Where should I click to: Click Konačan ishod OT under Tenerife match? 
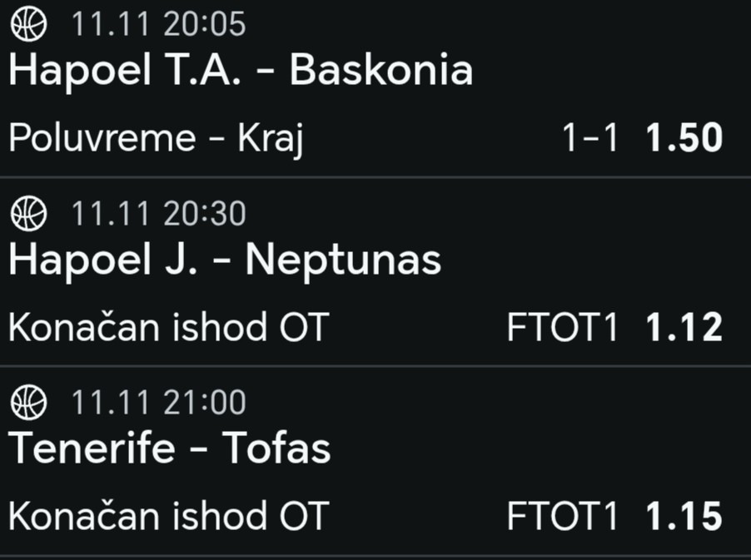(169, 516)
